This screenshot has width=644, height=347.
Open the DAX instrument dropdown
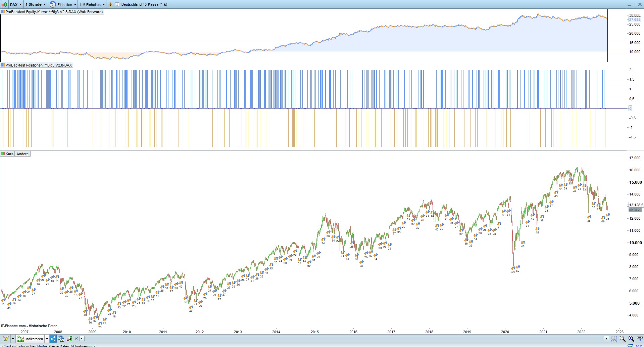coord(15,4)
